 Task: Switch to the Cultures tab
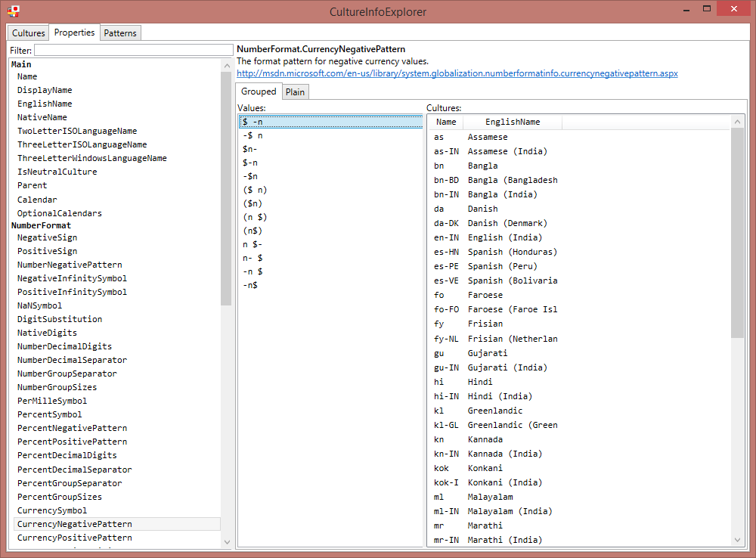[27, 33]
